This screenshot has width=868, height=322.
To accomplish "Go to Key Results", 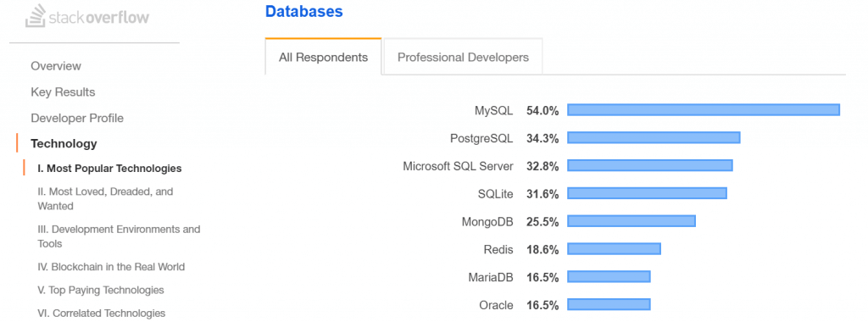I will 63,92.
